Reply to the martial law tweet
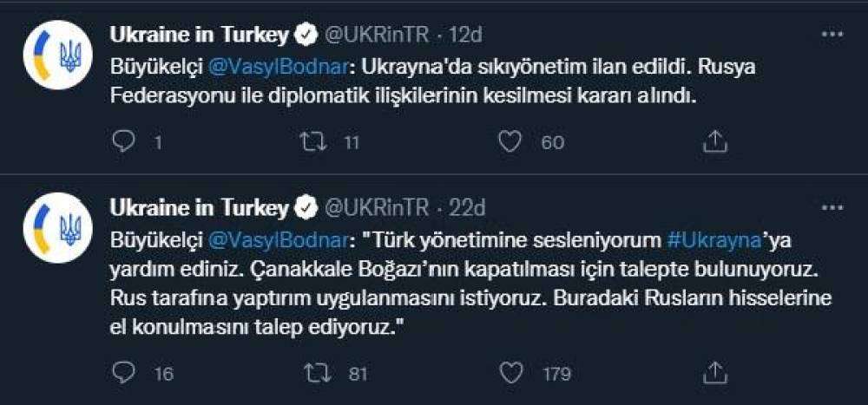The image size is (868, 405). pyautogui.click(x=124, y=141)
